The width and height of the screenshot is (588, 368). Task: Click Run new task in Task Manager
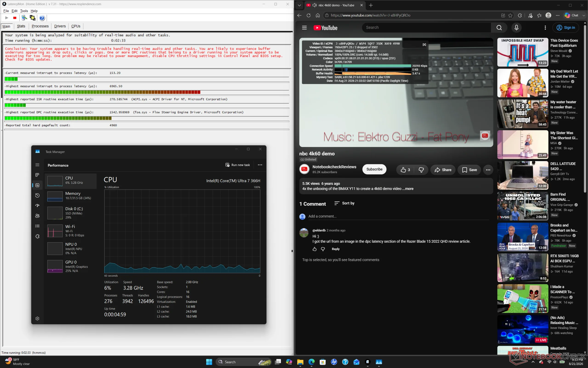click(238, 165)
